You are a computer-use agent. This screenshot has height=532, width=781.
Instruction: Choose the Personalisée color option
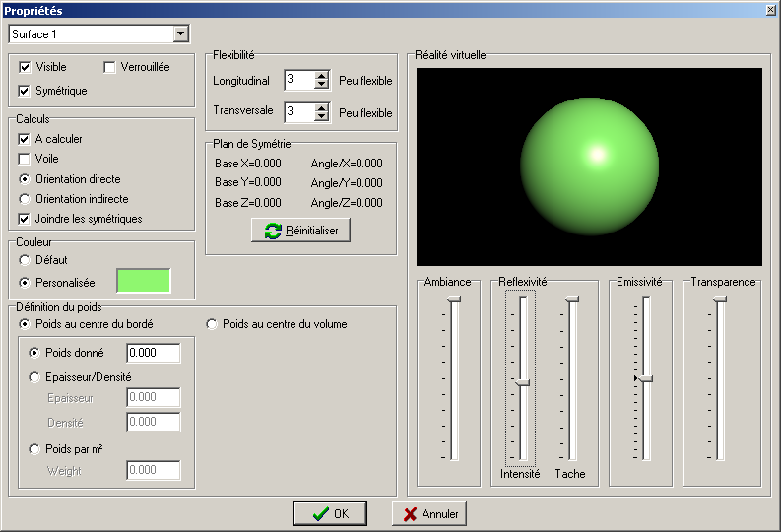[x=25, y=283]
